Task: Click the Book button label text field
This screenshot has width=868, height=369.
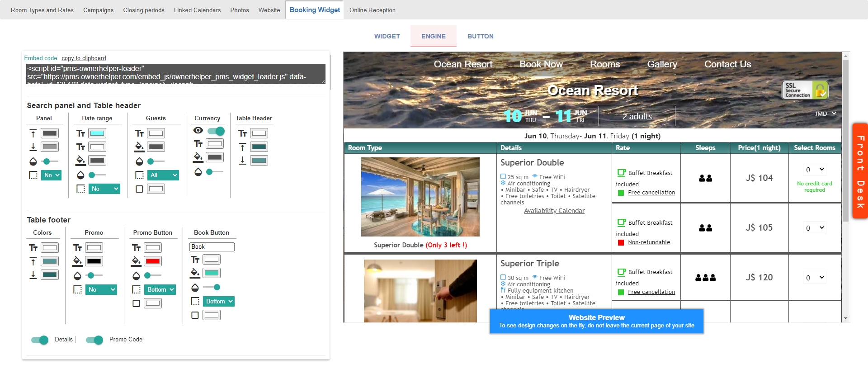Action: (212, 247)
